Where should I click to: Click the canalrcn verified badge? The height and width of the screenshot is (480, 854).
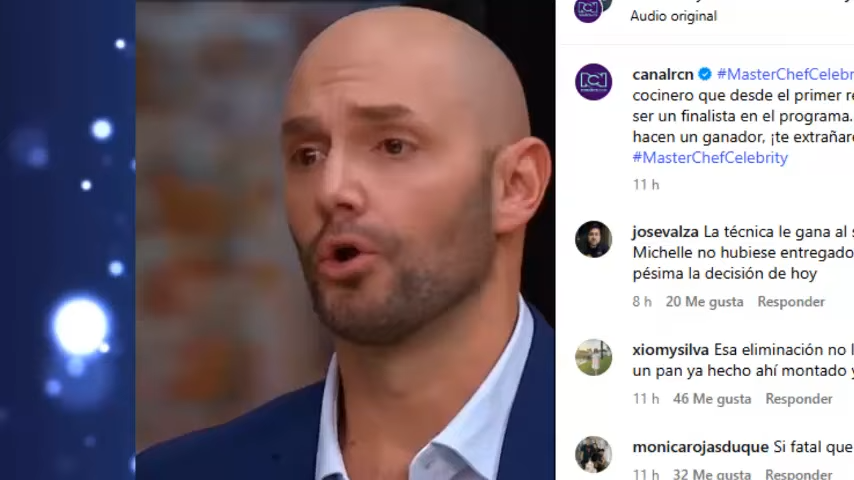tap(705, 74)
